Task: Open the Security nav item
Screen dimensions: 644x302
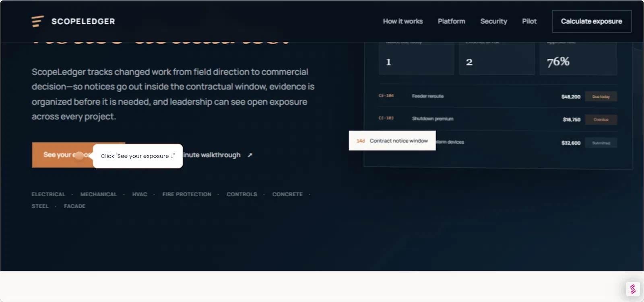Action: [493, 21]
